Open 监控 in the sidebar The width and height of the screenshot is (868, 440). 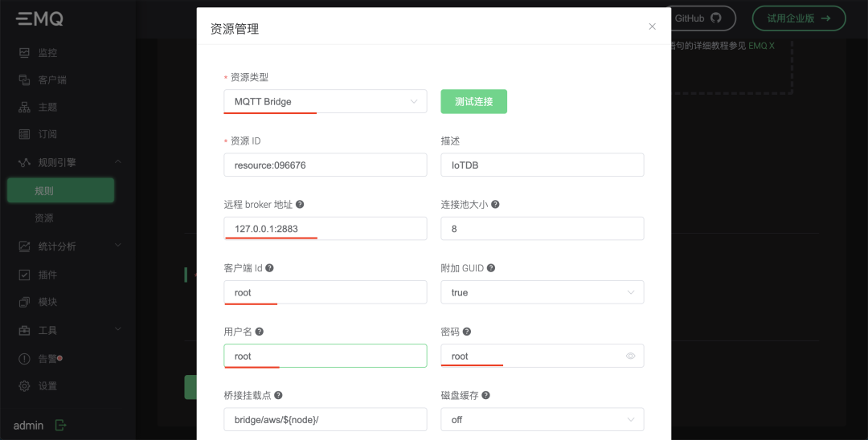pyautogui.click(x=47, y=53)
